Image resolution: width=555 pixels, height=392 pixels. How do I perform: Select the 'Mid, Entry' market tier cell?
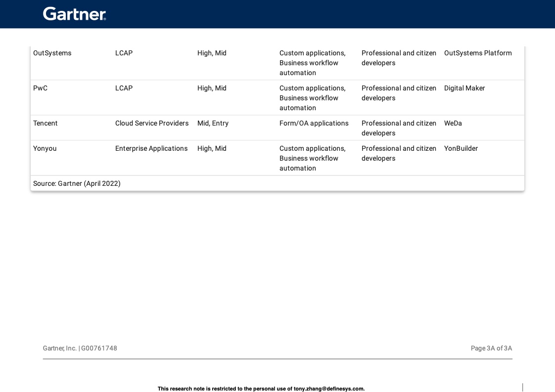213,123
